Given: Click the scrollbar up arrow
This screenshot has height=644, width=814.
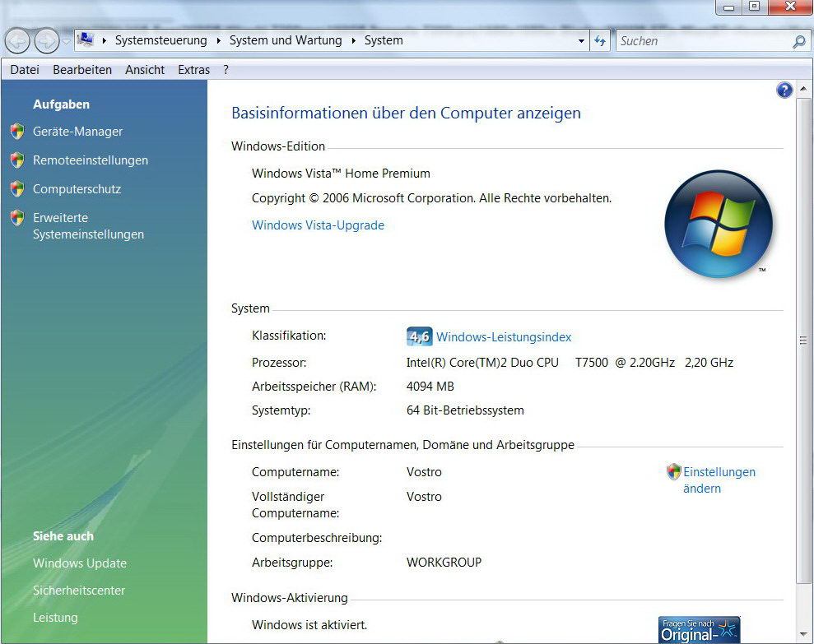Looking at the screenshot, I should [x=803, y=89].
